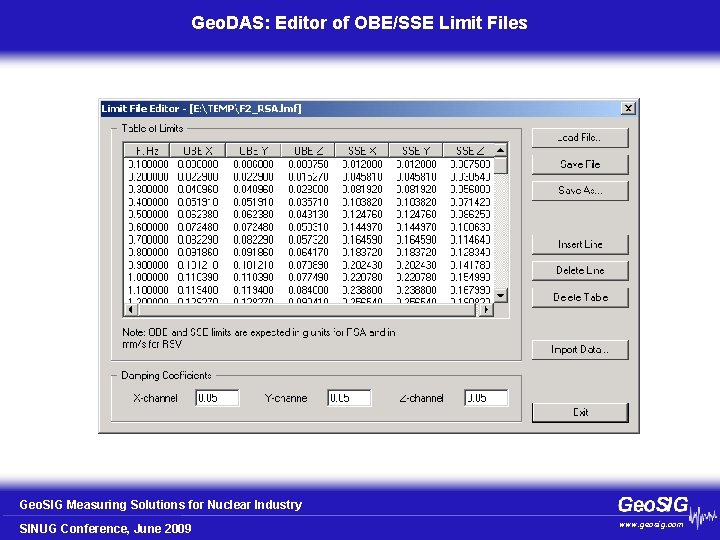
Task: Click the SSE X column header
Action: [x=362, y=151]
